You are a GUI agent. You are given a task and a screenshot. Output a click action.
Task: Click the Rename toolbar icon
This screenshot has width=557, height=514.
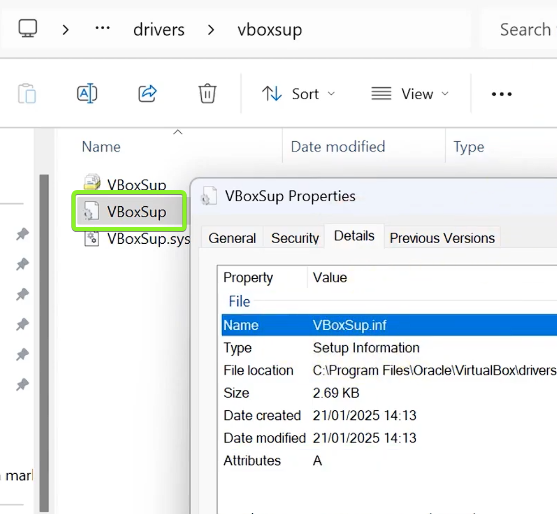pyautogui.click(x=87, y=93)
